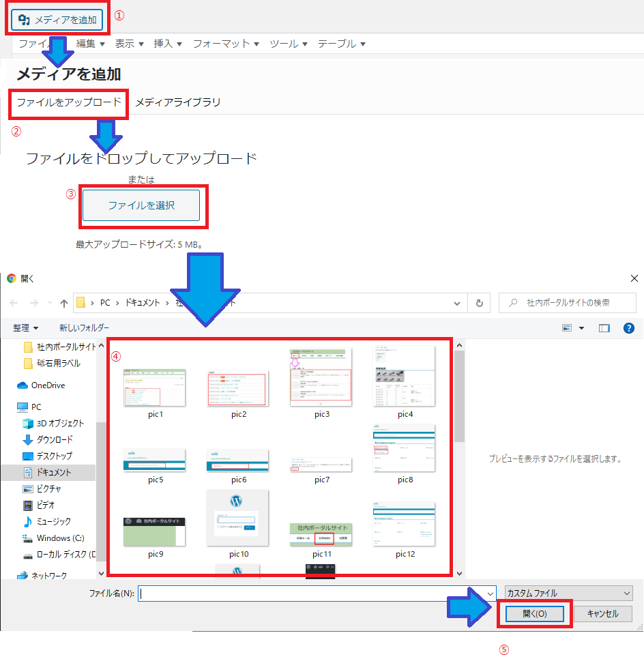Image resolution: width=644 pixels, height=659 pixels.
Task: Toggle the preview pane icon
Action: [604, 328]
